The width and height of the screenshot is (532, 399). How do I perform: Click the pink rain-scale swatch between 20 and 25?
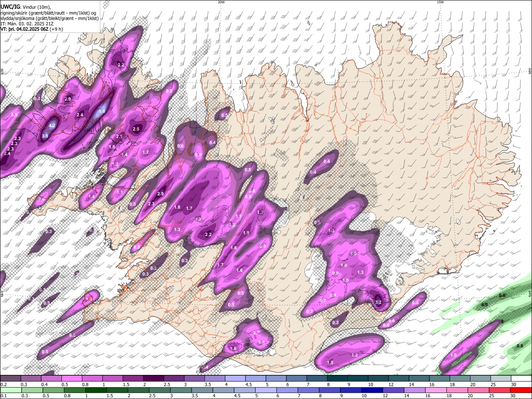[479, 390]
